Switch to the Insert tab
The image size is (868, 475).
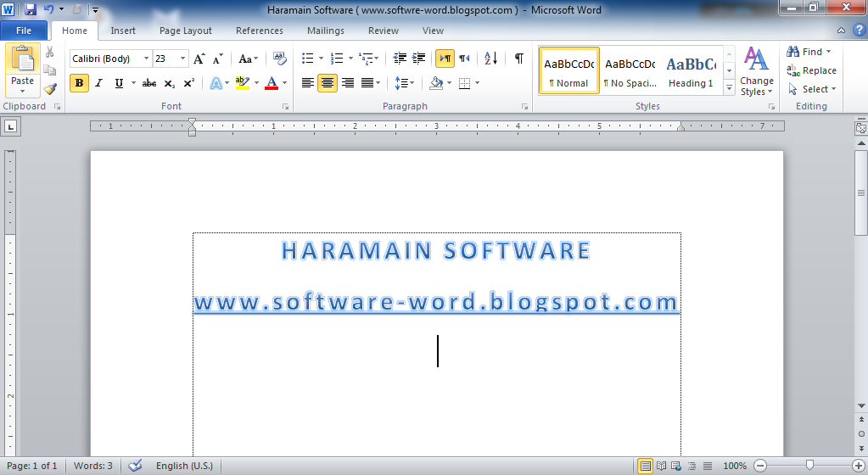[123, 31]
